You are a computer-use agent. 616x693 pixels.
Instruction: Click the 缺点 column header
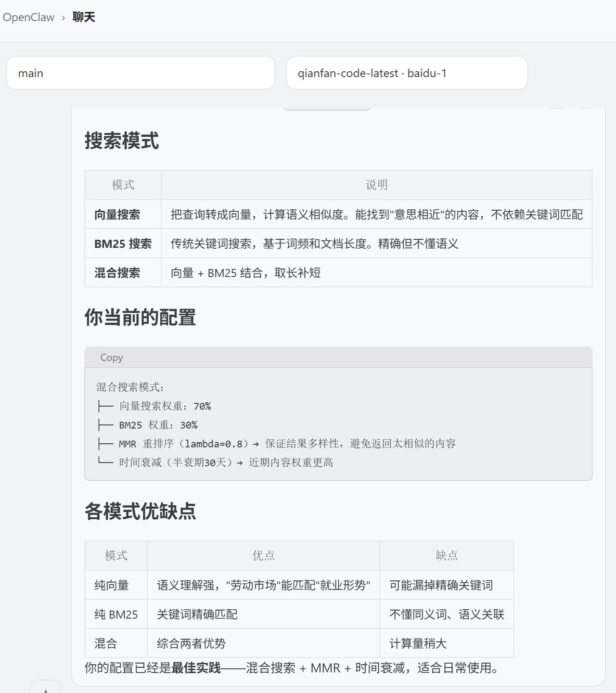pyautogui.click(x=446, y=556)
